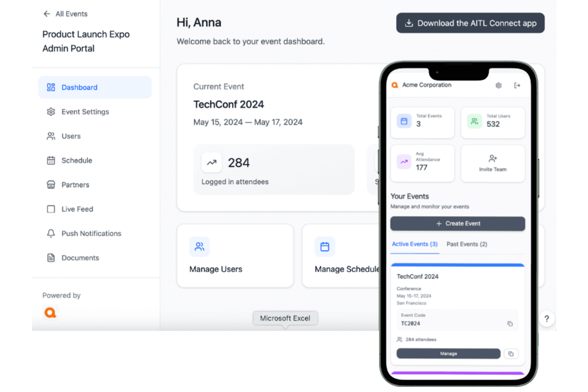Click the Total Events calendar icon
Screen dimensions: 588x392
[404, 121]
